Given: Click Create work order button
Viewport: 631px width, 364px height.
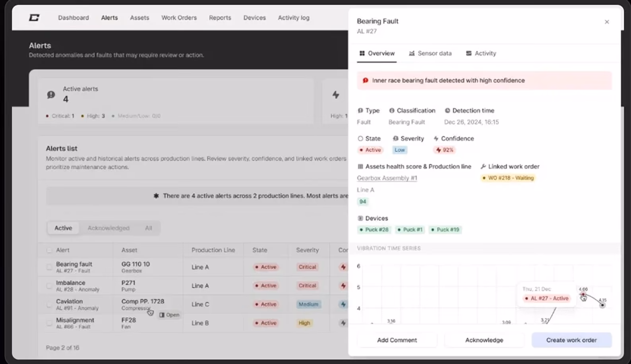Looking at the screenshot, I should tap(571, 340).
